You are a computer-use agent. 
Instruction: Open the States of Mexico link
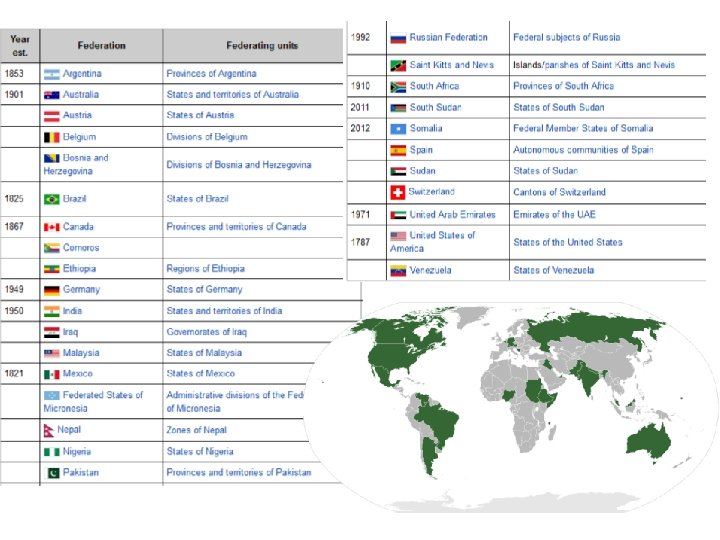click(x=201, y=374)
